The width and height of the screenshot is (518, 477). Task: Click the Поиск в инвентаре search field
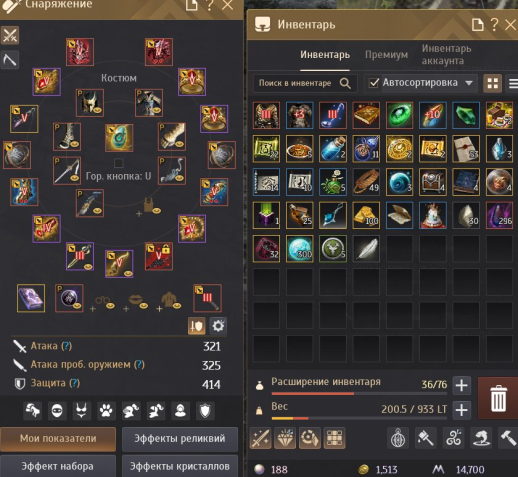point(295,83)
